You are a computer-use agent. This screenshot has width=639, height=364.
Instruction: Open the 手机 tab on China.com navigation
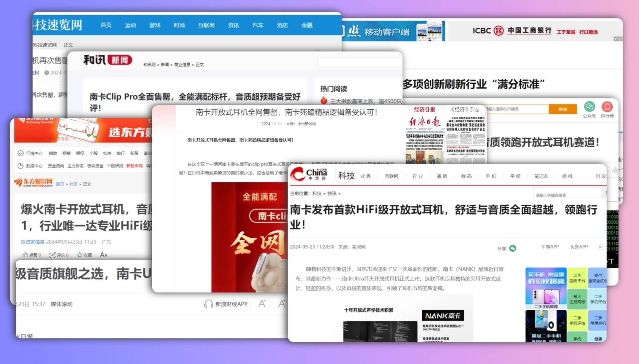[491, 176]
